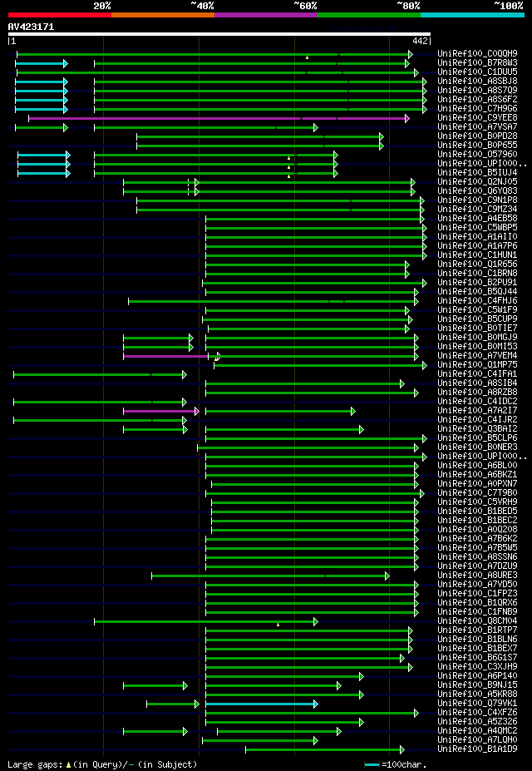532x771 pixels.
Task: Click the query end position 442
Action: (421, 42)
